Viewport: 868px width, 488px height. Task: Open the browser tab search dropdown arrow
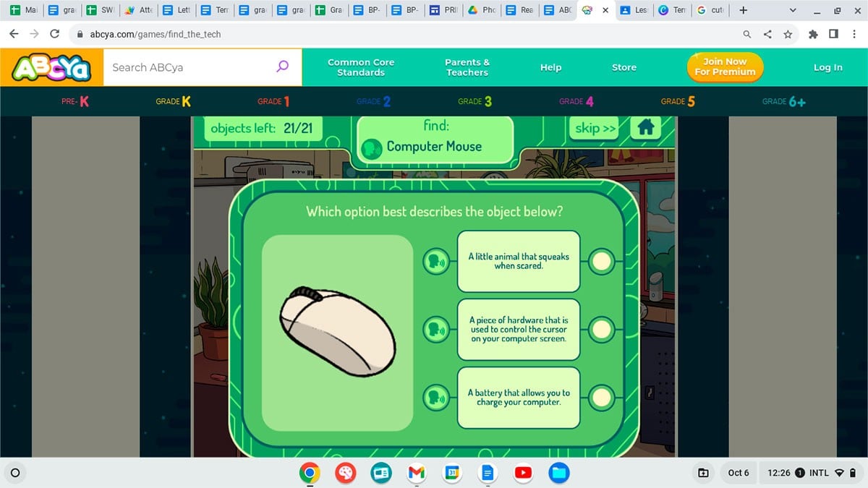pyautogui.click(x=792, y=10)
